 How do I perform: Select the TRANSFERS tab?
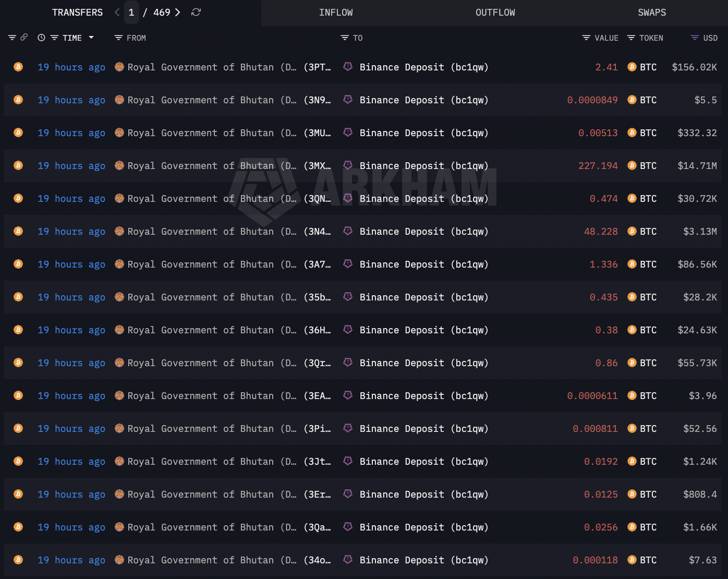(x=78, y=13)
